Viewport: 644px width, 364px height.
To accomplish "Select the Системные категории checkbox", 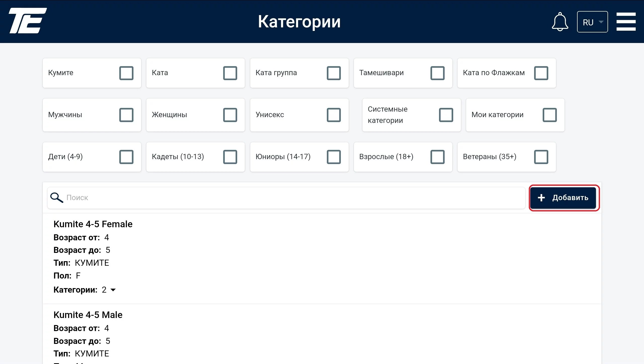I will [x=446, y=115].
